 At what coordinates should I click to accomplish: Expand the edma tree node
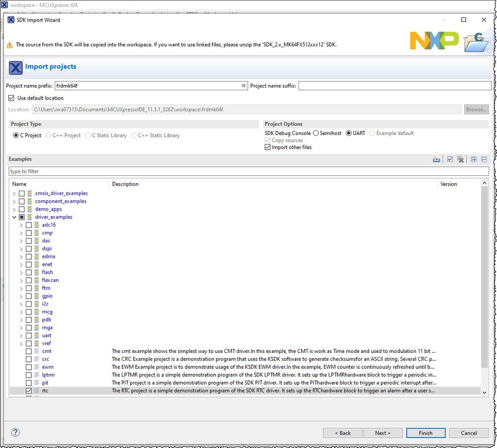pyautogui.click(x=21, y=256)
